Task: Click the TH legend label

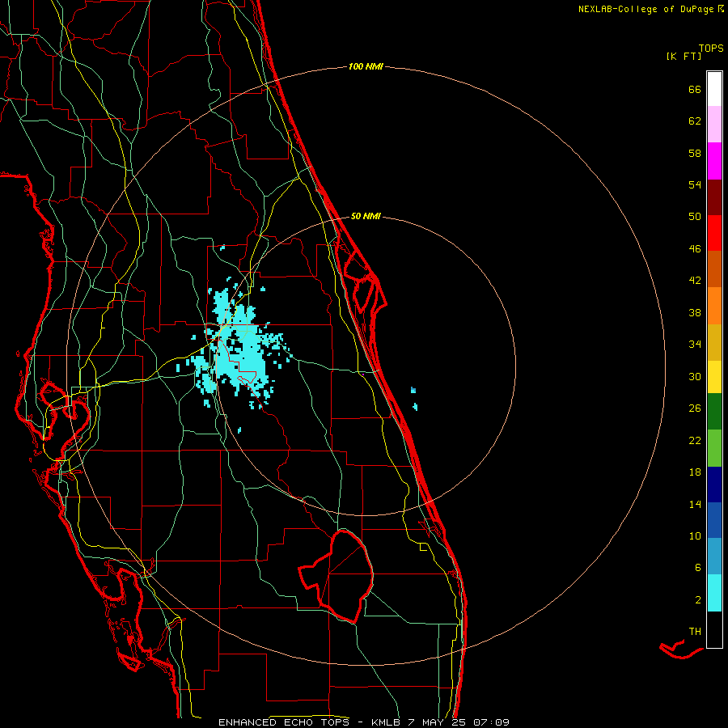Action: click(695, 632)
